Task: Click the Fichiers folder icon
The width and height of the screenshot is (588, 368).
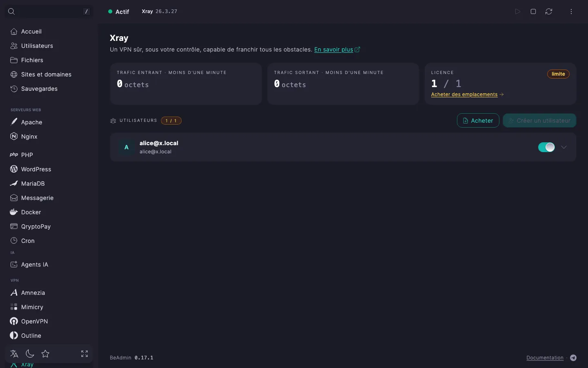Action: pos(14,60)
